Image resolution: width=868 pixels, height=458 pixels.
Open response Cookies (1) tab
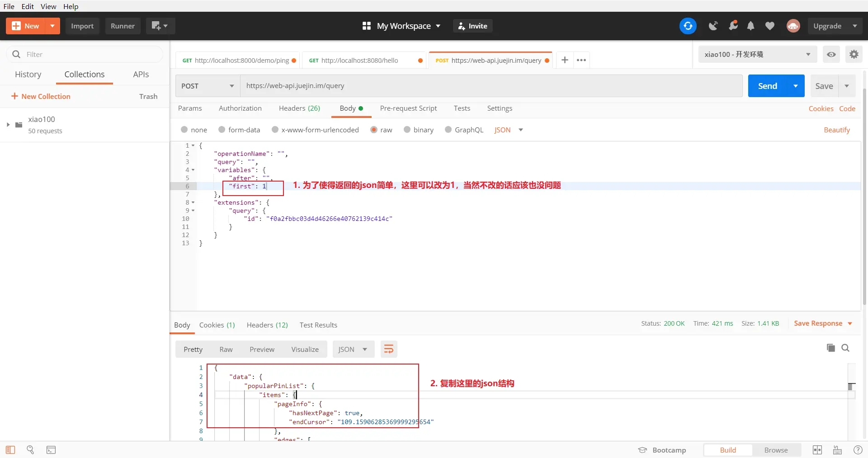click(217, 325)
